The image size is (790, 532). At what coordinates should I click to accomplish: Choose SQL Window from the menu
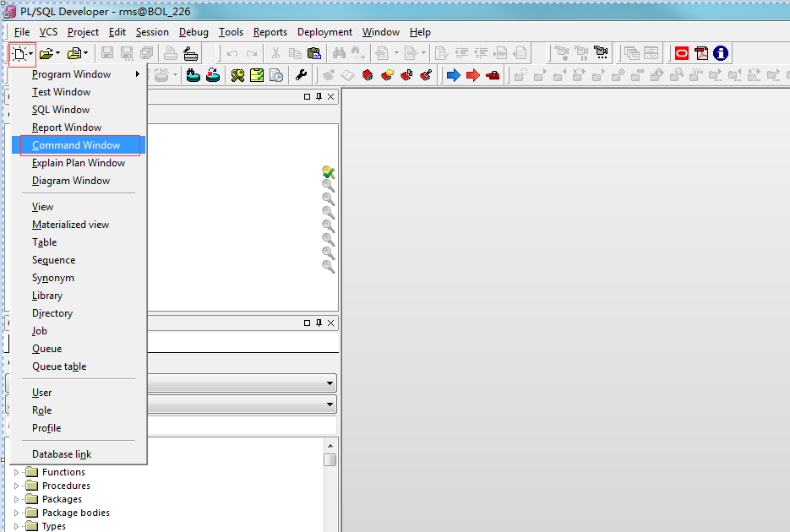click(x=78, y=110)
